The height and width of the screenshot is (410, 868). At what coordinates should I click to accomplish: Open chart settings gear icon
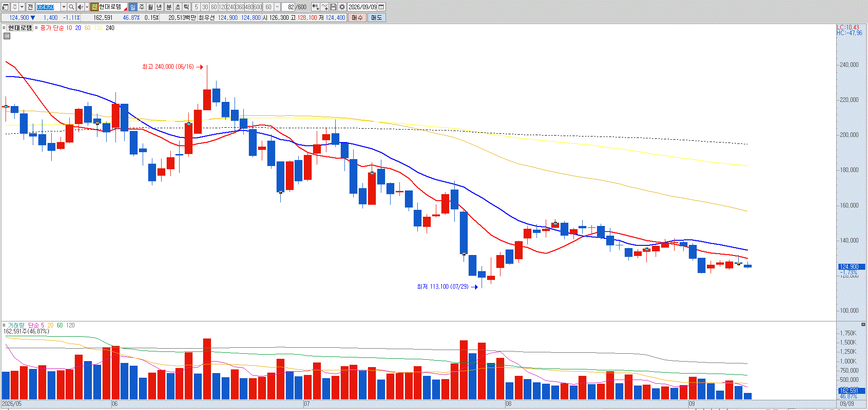click(x=342, y=7)
